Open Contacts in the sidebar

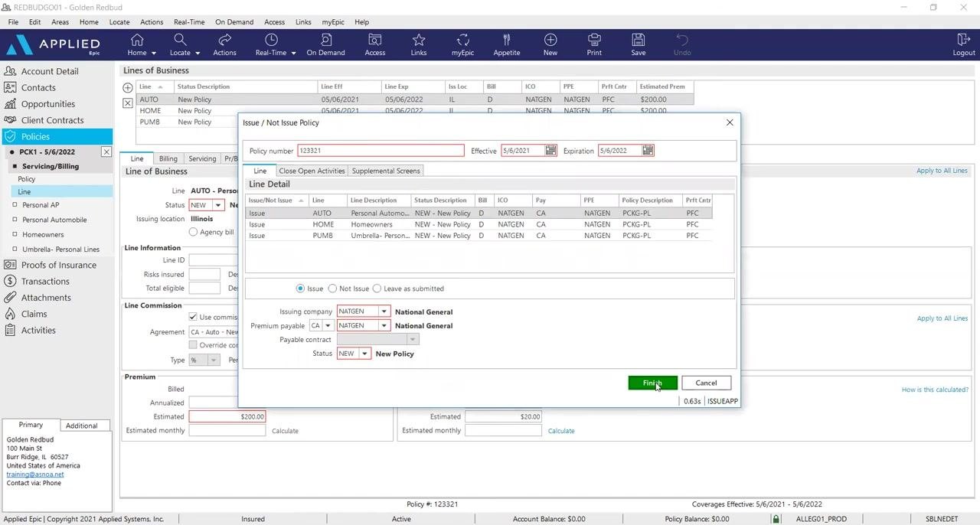pyautogui.click(x=38, y=87)
